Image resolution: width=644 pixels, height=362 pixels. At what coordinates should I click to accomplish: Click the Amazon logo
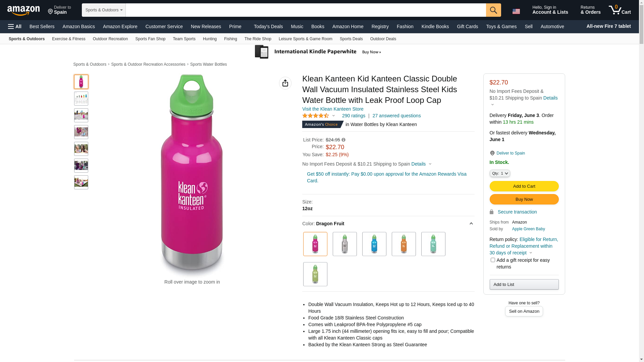click(x=23, y=10)
